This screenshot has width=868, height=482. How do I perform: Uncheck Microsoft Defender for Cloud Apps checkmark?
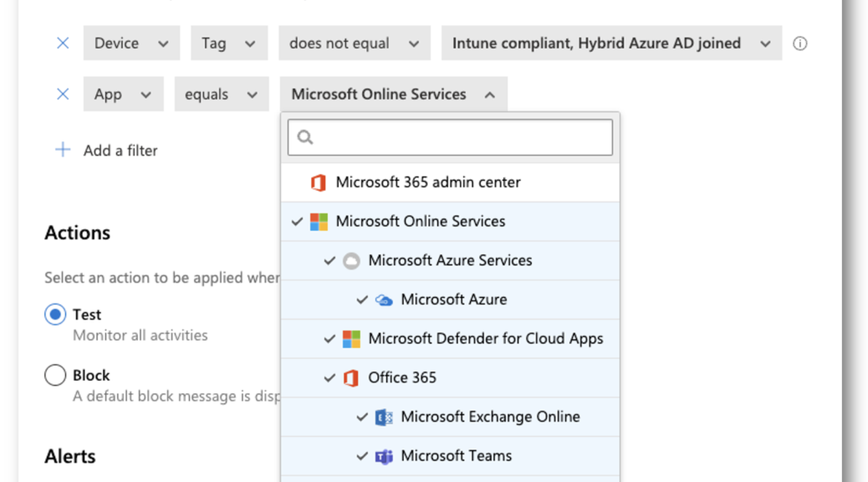(330, 339)
